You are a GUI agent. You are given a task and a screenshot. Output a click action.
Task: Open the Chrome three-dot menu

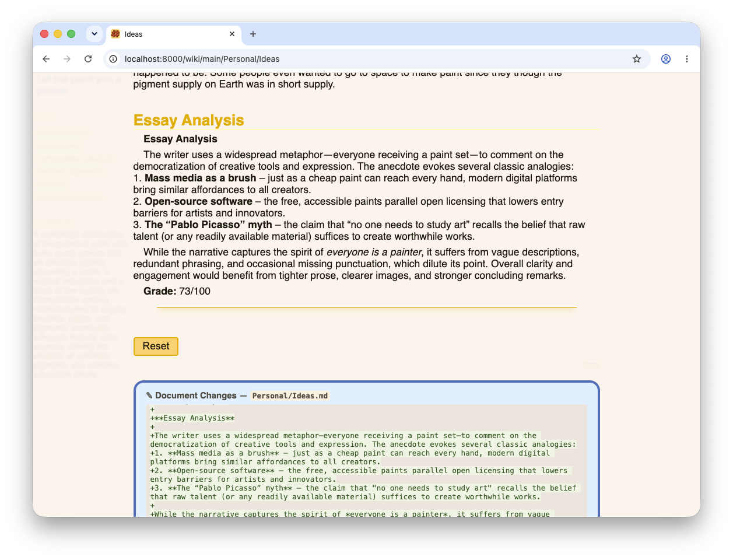[x=687, y=59]
